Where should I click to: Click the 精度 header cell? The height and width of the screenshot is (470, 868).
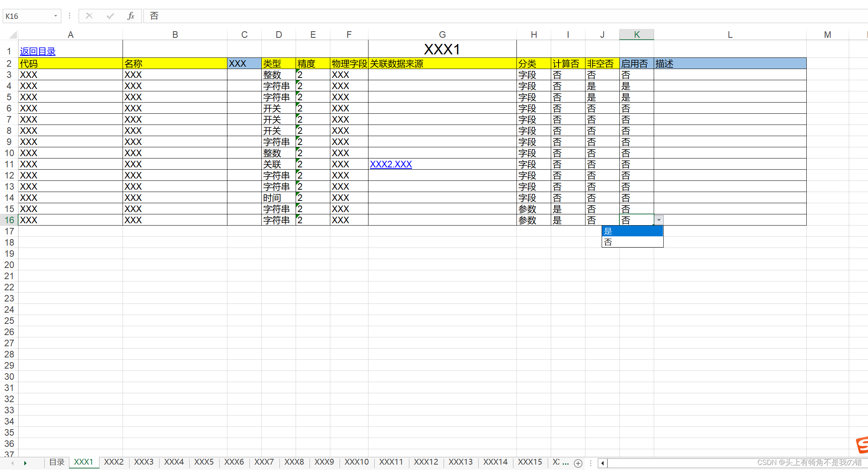point(313,63)
